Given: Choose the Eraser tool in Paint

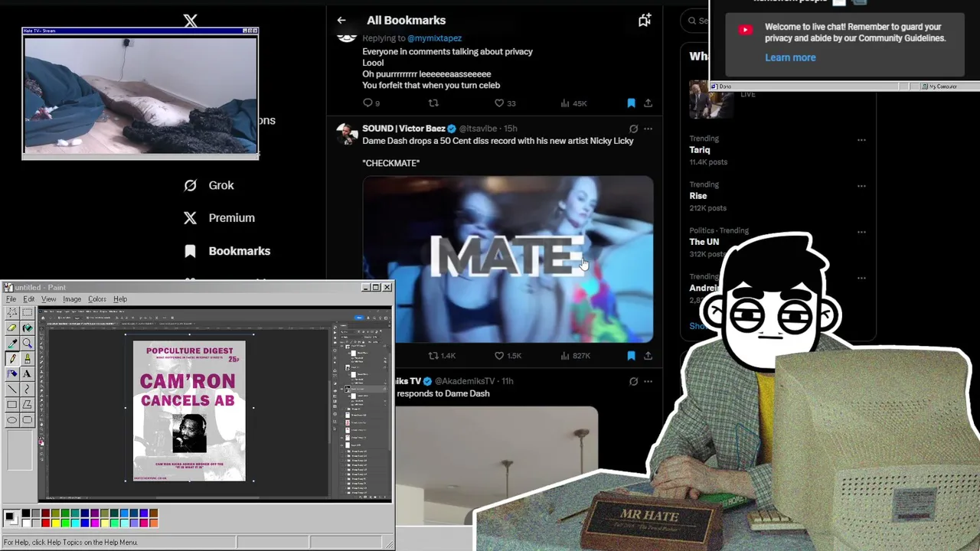Looking at the screenshot, I should click(12, 328).
